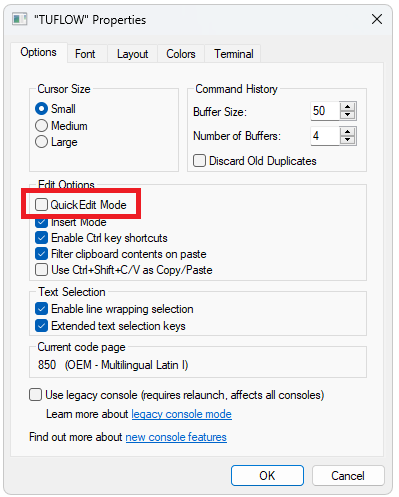Switch to the Font tab
Image resolution: width=399 pixels, height=497 pixels.
click(x=85, y=54)
